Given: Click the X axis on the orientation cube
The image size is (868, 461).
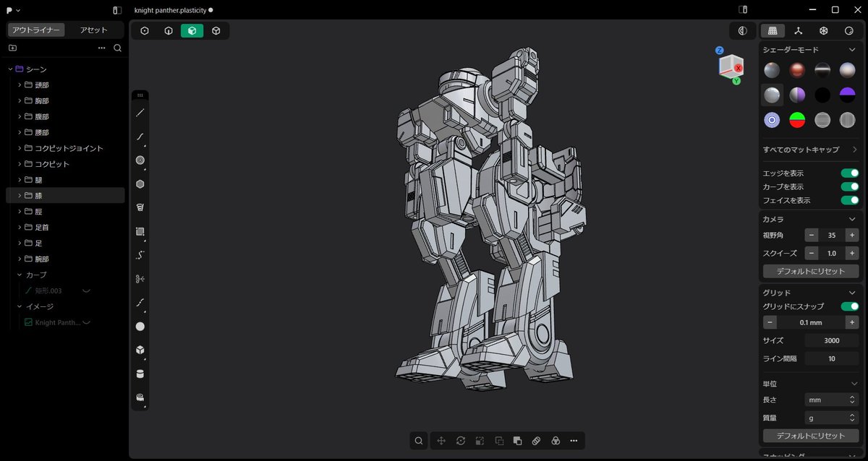Looking at the screenshot, I should click(739, 68).
